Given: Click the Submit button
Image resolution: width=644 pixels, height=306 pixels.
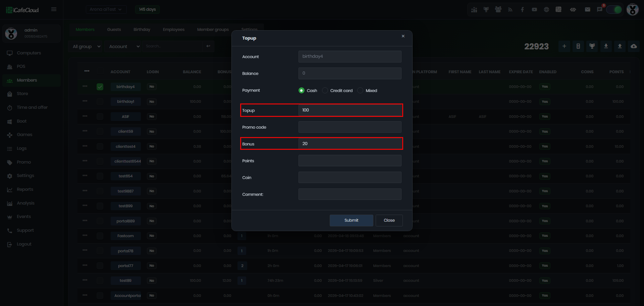Looking at the screenshot, I should point(352,220).
